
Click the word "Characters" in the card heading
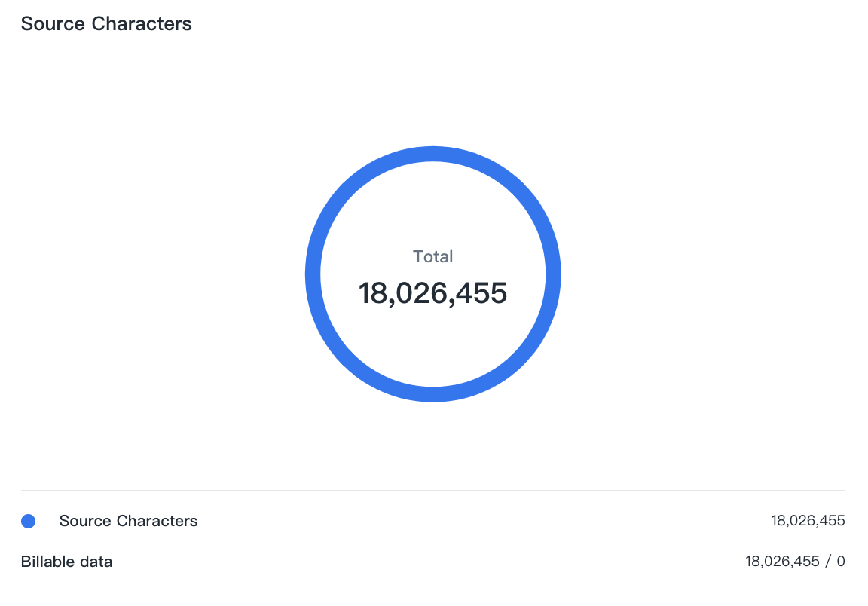tap(142, 24)
